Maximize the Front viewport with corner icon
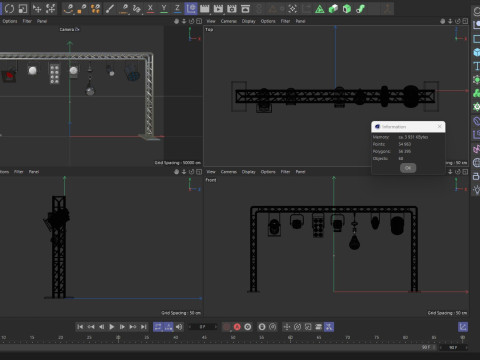Image resolution: width=480 pixels, height=360 pixels. click(465, 172)
